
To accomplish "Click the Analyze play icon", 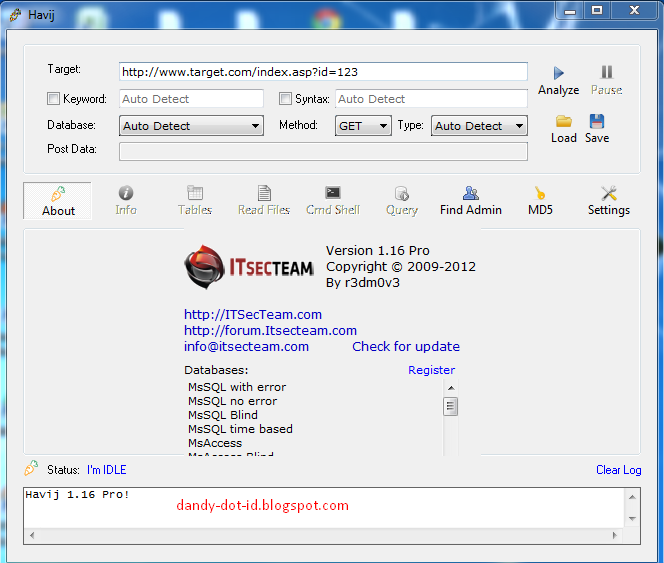I will tap(559, 73).
